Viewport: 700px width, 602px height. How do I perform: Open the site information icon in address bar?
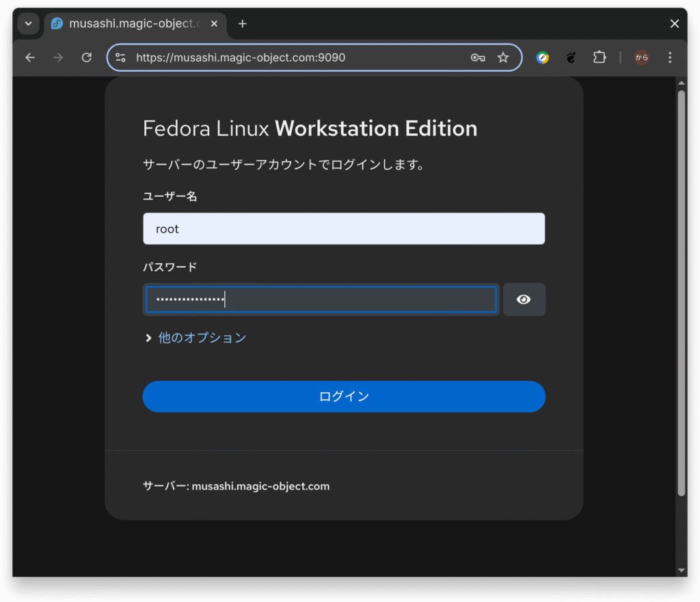click(120, 57)
